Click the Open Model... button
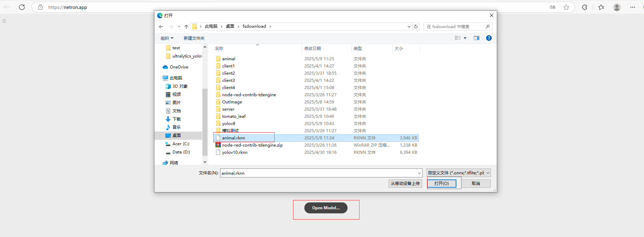 tap(326, 208)
